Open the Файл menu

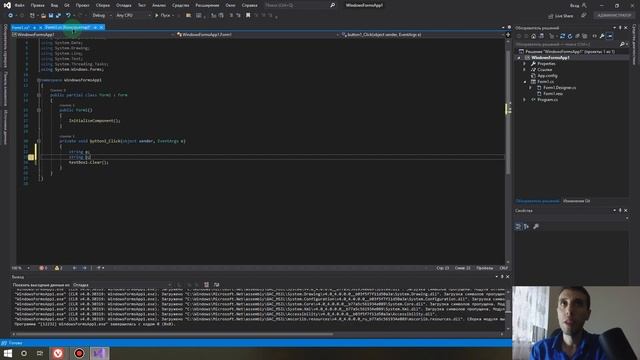click(20, 5)
